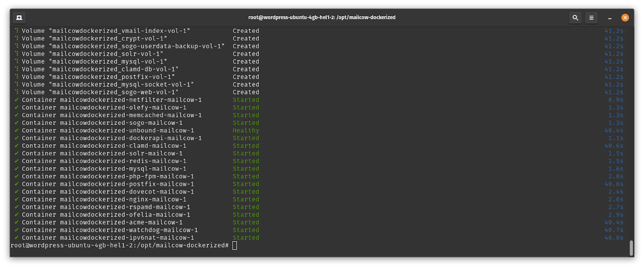Image resolution: width=644 pixels, height=268 pixels.
Task: Click the checkmark beside nginx-mailcow container
Action: 17,200
